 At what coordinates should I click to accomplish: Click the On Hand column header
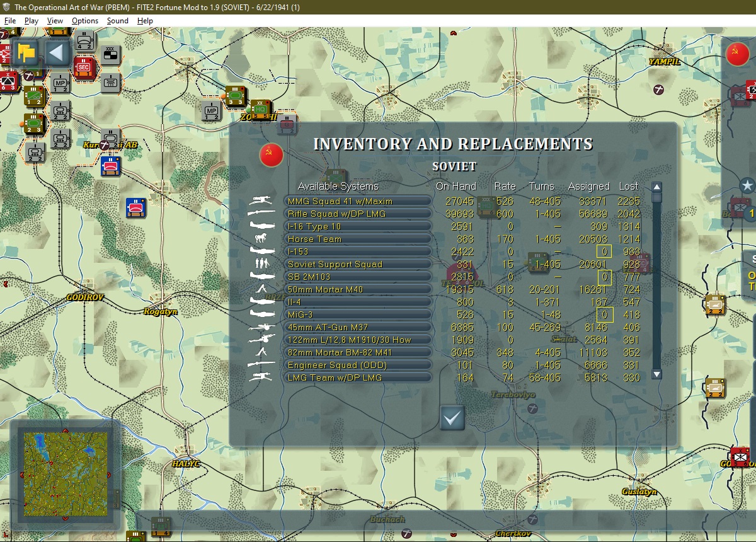pos(455,186)
